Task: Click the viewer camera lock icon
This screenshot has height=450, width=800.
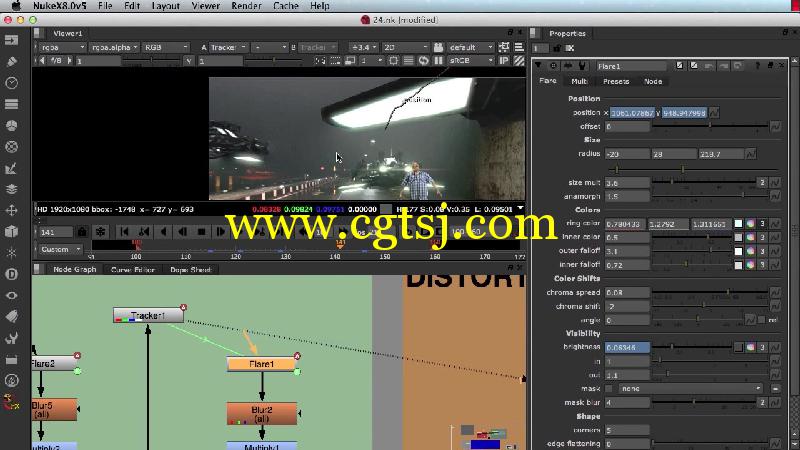Action: coord(438,47)
